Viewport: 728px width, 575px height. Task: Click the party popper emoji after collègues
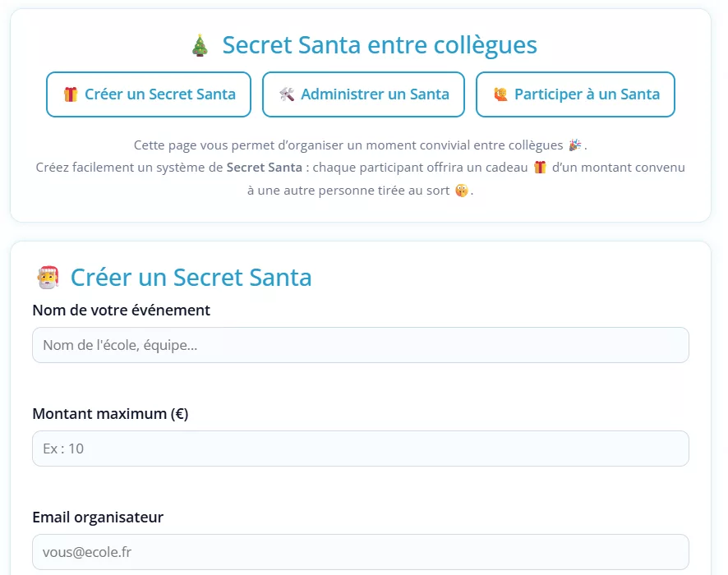point(575,145)
